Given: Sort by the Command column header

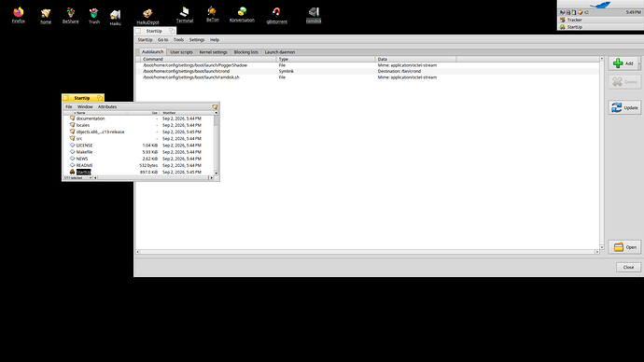Looking at the screenshot, I should click(x=208, y=59).
